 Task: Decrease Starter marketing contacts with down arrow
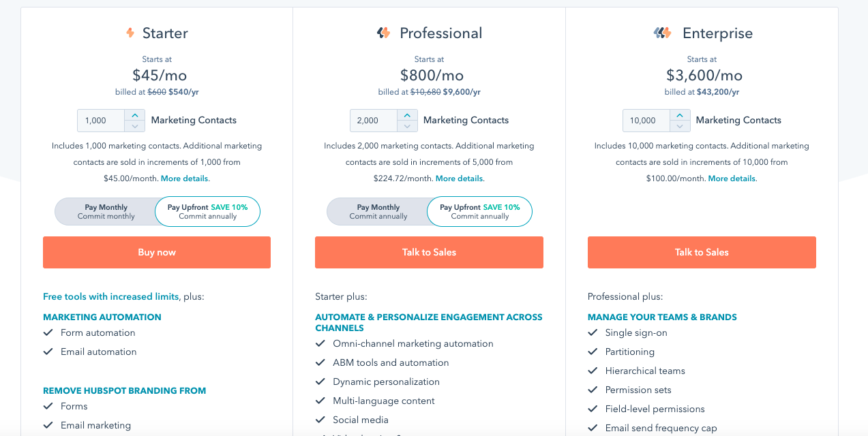(135, 126)
